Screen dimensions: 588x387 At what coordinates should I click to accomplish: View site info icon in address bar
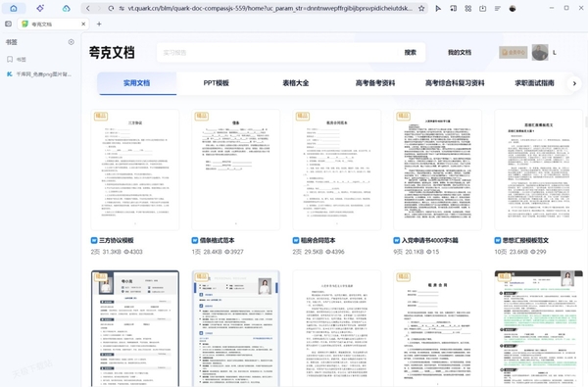tap(122, 8)
